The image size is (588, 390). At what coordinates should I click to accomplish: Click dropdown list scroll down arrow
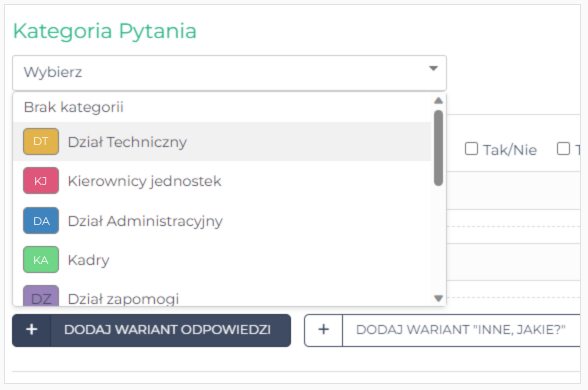tap(438, 298)
